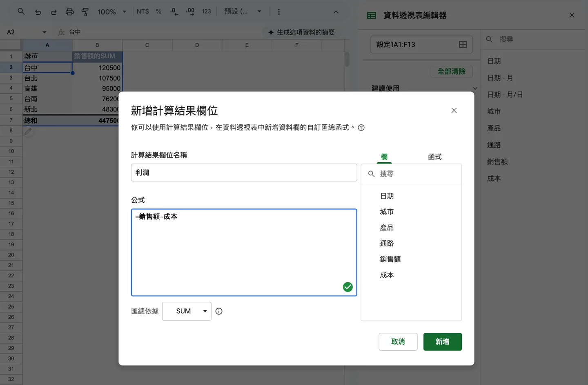
Task: Close the 新增計算結果欄位 dialog
Action: click(454, 111)
